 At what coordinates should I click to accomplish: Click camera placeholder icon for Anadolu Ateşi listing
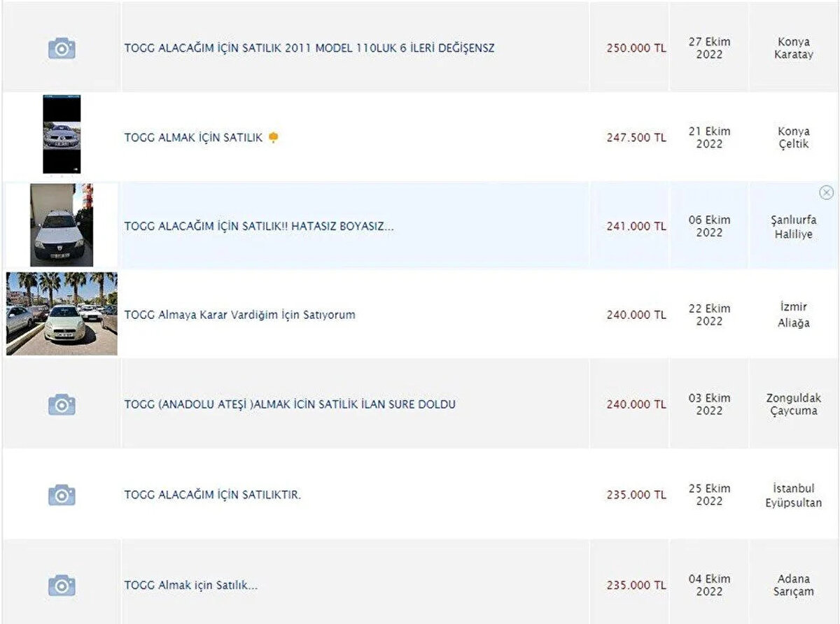point(62,404)
